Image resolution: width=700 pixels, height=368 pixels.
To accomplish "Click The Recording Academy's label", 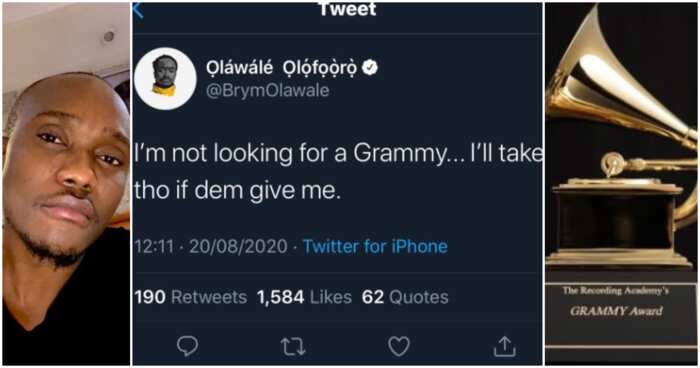I will pos(615,291).
